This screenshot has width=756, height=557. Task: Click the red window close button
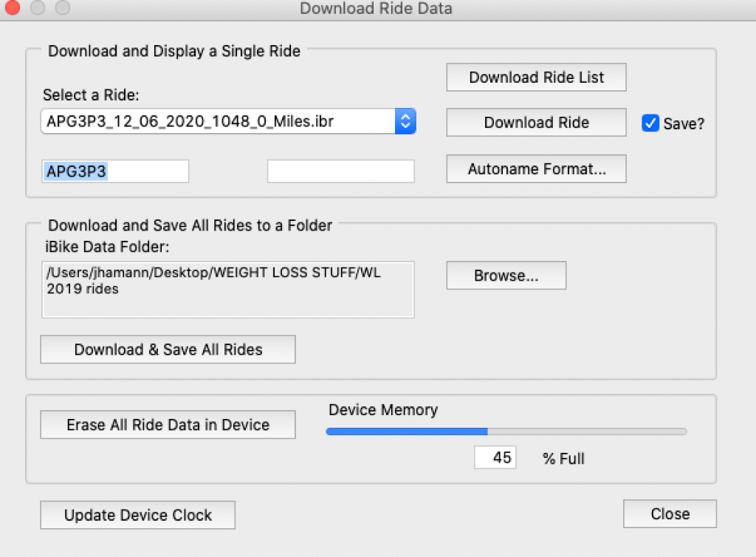13,8
